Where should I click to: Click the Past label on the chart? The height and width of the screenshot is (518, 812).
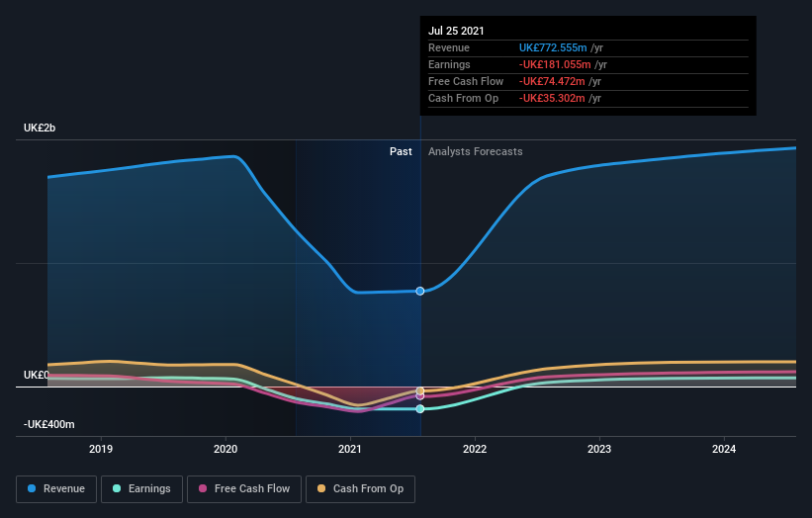401,151
